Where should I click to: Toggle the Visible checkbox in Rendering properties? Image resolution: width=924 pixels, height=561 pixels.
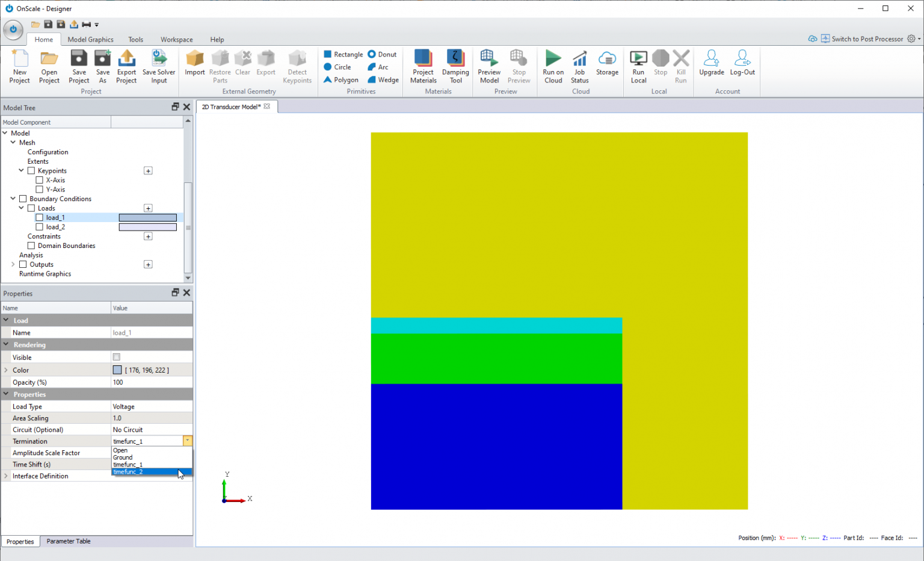pos(115,357)
